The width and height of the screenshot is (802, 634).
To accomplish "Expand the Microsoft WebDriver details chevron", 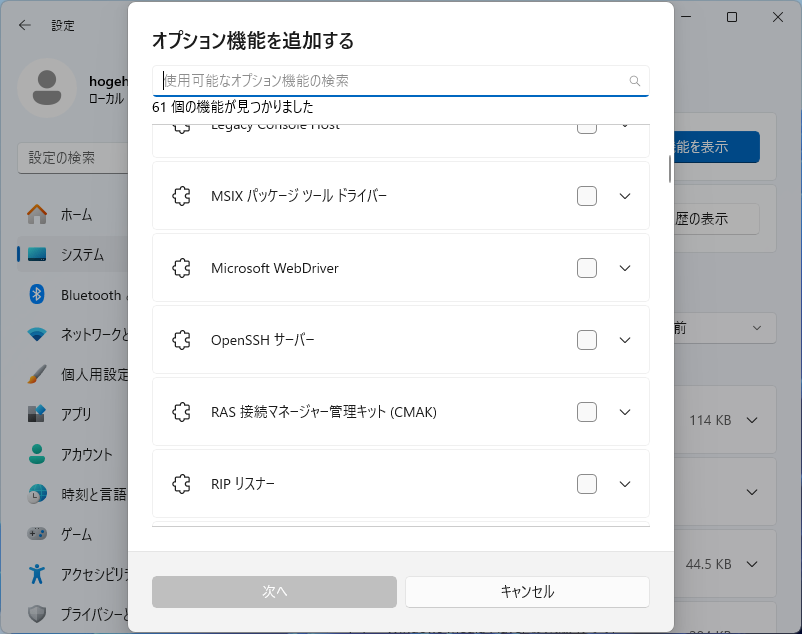I will (625, 268).
